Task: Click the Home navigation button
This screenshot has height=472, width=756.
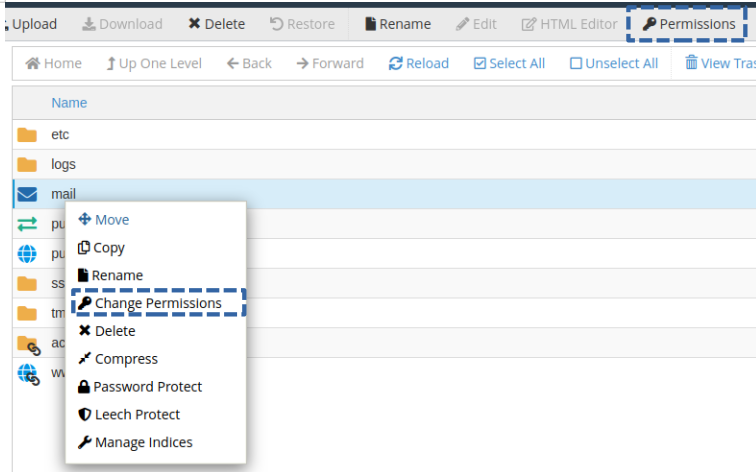Action: 54,63
